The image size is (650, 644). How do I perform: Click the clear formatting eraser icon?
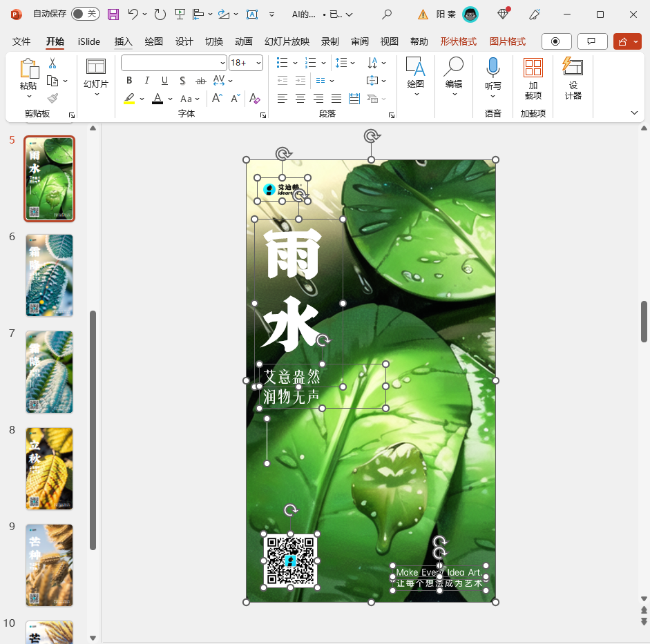pyautogui.click(x=254, y=99)
